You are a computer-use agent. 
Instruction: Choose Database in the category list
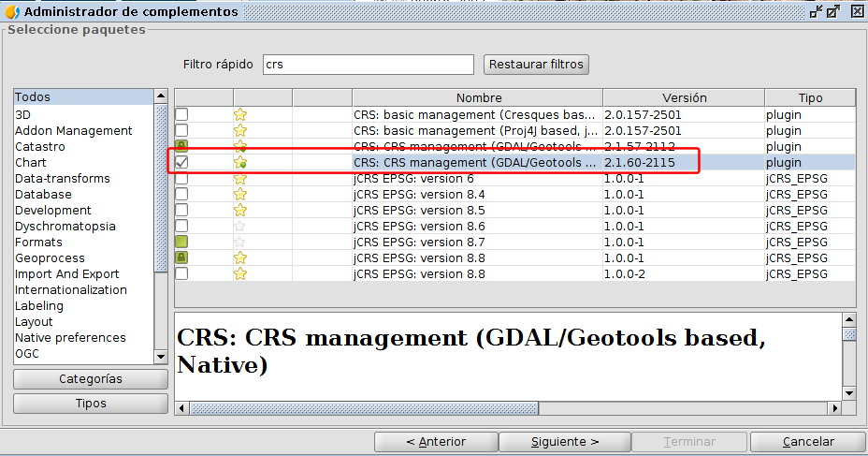43,195
